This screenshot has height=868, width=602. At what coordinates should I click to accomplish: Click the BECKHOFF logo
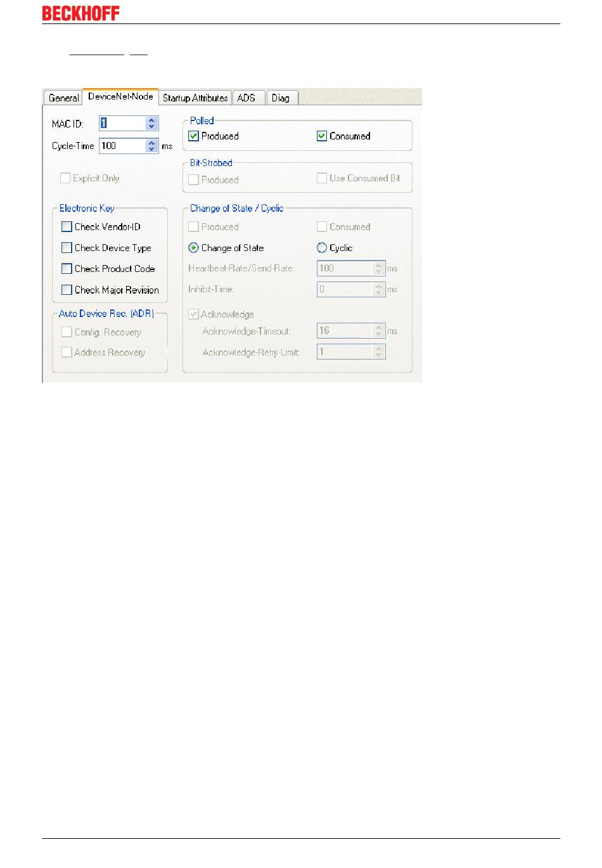(x=80, y=13)
